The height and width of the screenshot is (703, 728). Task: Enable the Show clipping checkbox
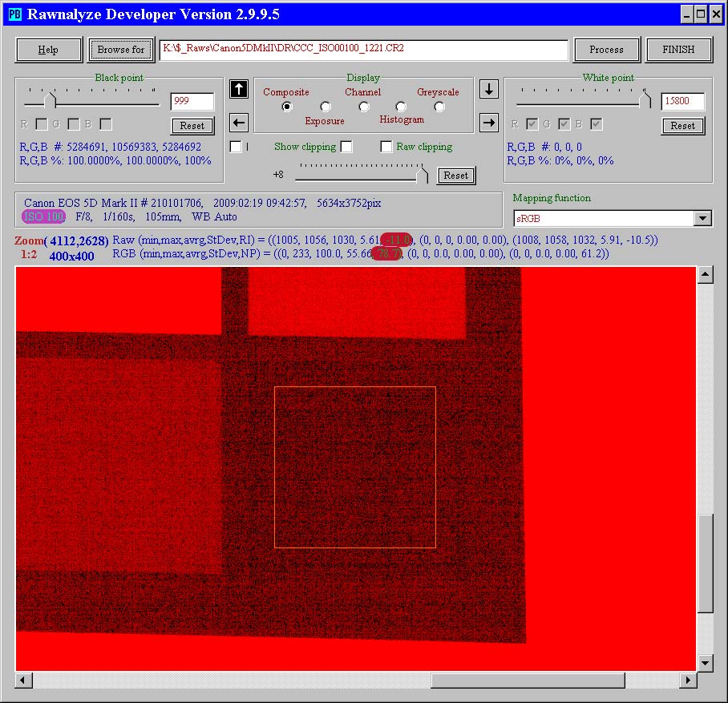click(346, 147)
